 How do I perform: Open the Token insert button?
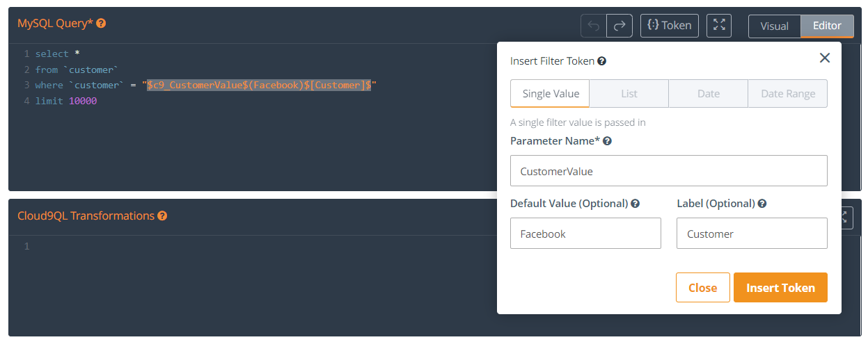point(669,26)
